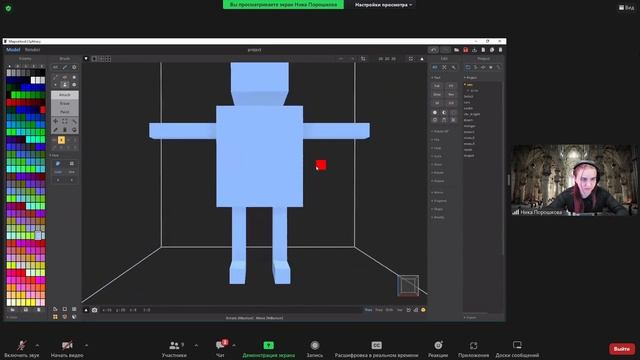Start video in Zoom toolbar
Image resolution: width=640 pixels, height=360 pixels.
(67, 349)
